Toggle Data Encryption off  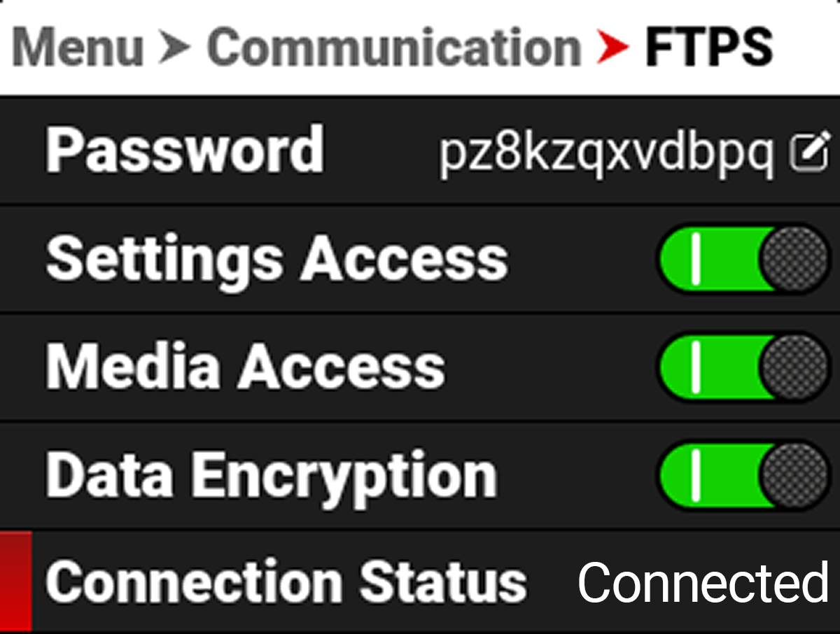click(742, 473)
